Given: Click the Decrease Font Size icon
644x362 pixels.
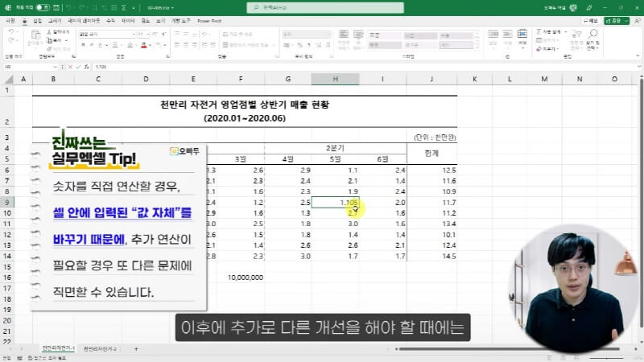Looking at the screenshot, I should 163,35.
